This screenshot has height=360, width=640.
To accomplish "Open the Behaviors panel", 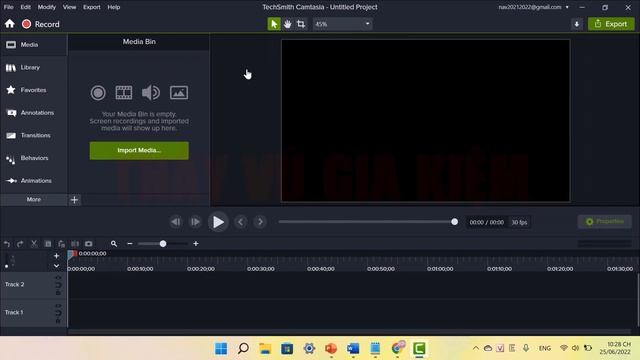I will click(33, 158).
